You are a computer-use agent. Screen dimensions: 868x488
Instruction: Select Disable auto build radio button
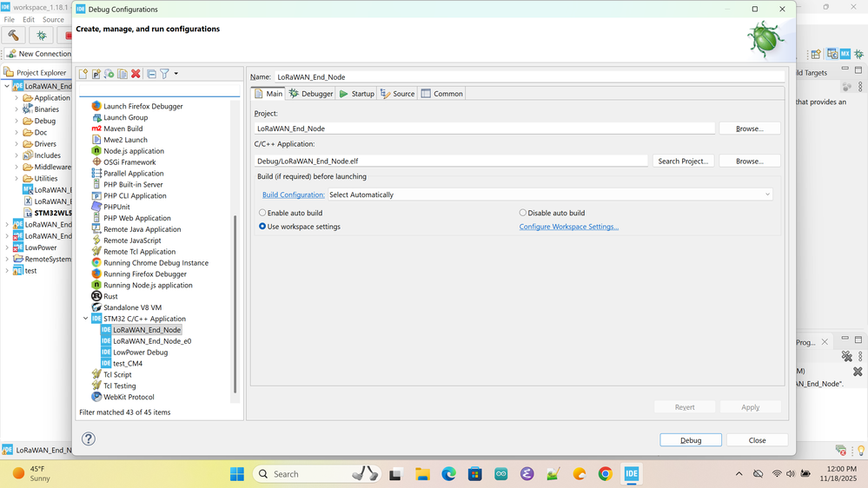pyautogui.click(x=552, y=213)
